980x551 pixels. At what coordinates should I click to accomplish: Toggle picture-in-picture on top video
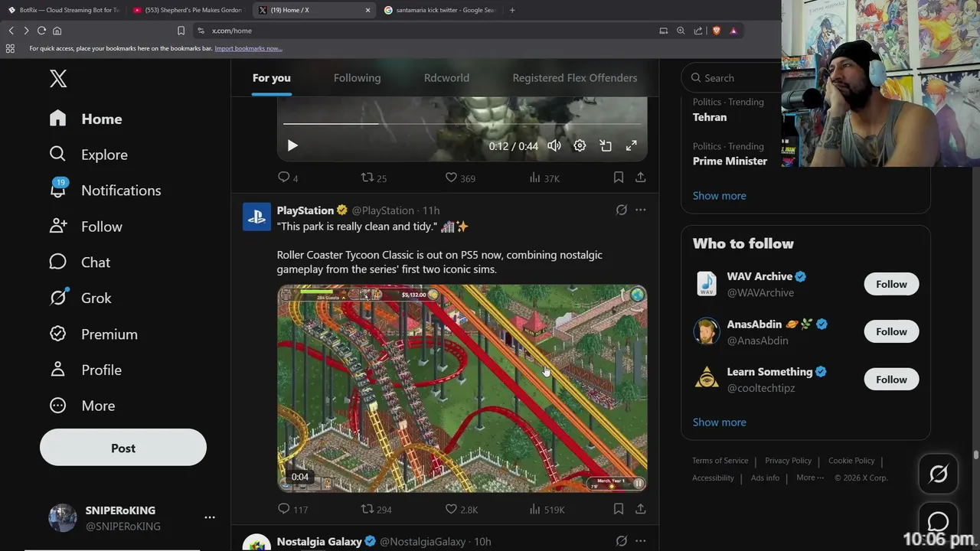[606, 145]
